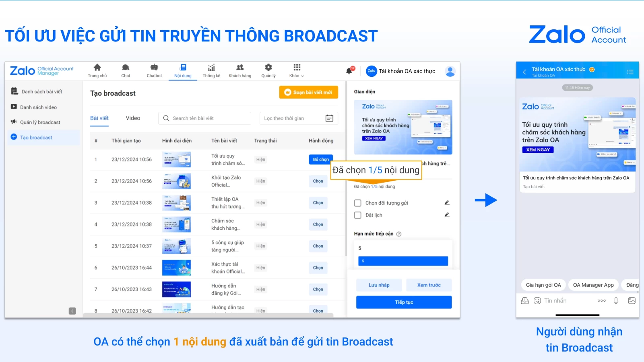Switch to the Nội dung tab
Screen dimensions: 644x362
183,71
